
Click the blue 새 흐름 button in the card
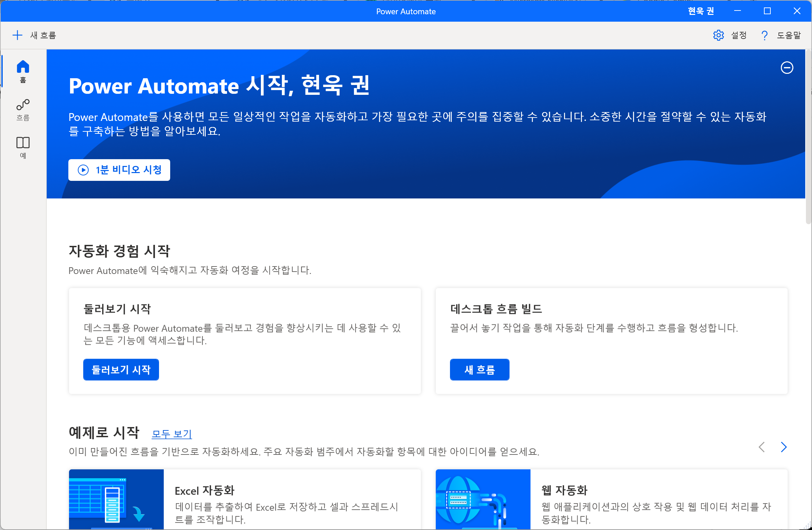click(x=479, y=369)
